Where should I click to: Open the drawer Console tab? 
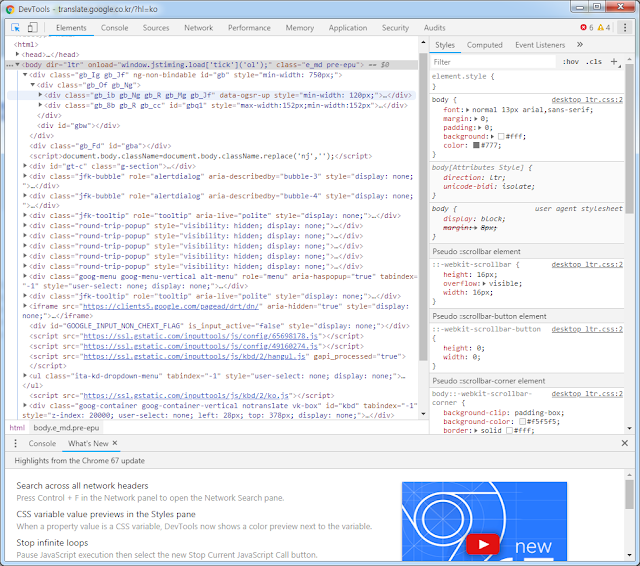point(42,443)
